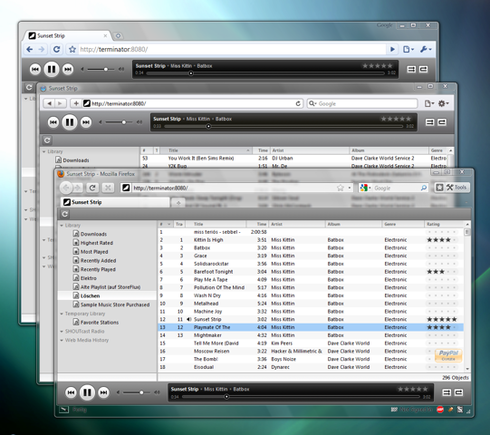
Task: Click Firefox back button
Action: [66, 188]
